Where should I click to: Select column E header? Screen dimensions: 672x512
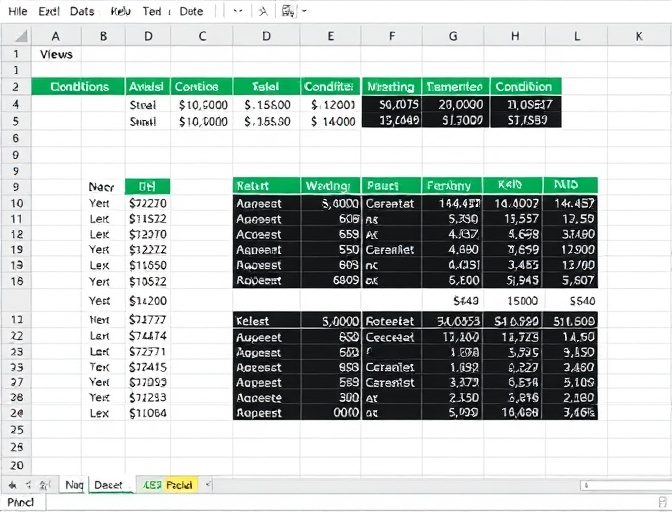[330, 36]
